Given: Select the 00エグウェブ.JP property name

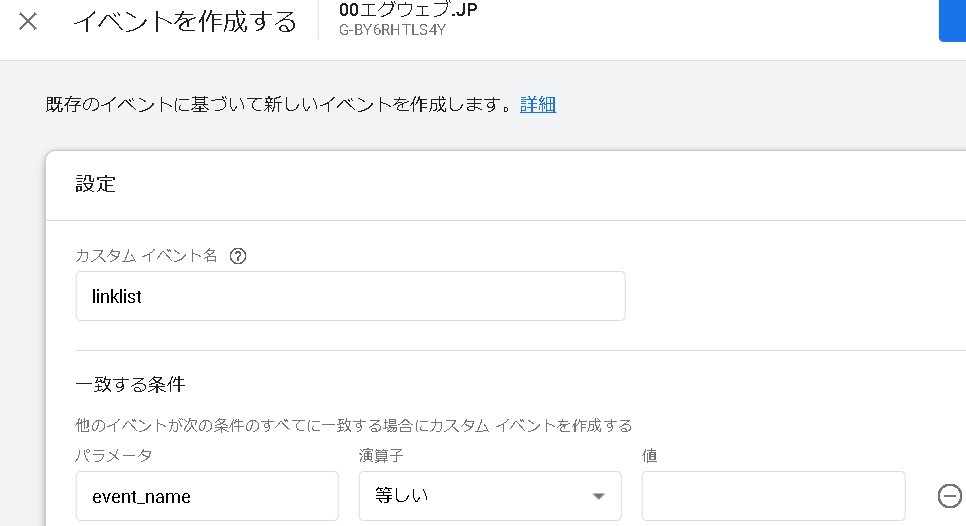Looking at the screenshot, I should click(x=408, y=10).
